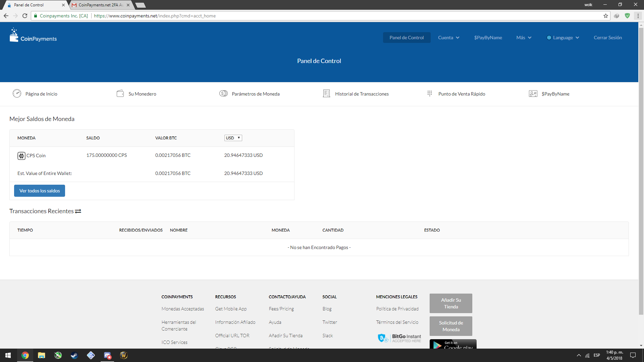Click the page vertical scrollbar

(641, 171)
